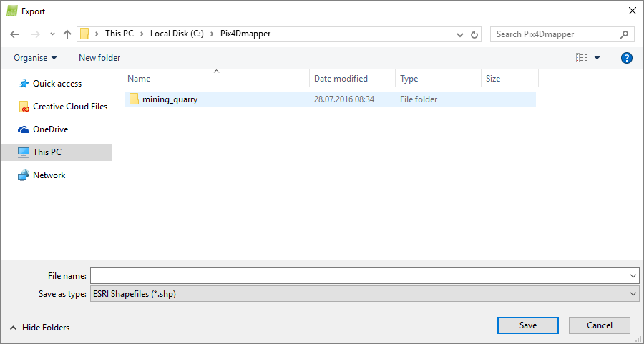This screenshot has height=344, width=644.
Task: Expand the view options dropdown arrow
Action: [x=597, y=58]
